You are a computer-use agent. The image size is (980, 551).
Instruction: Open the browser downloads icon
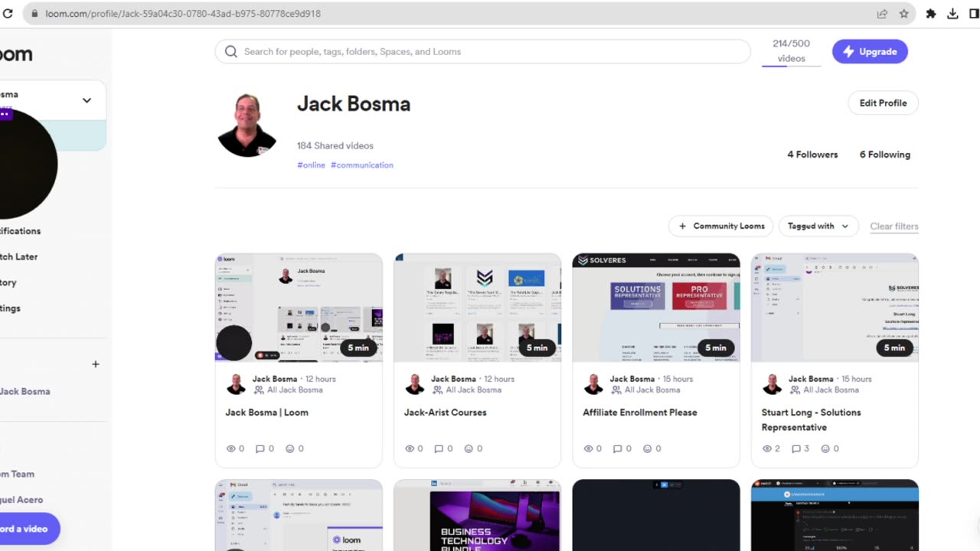click(x=952, y=14)
